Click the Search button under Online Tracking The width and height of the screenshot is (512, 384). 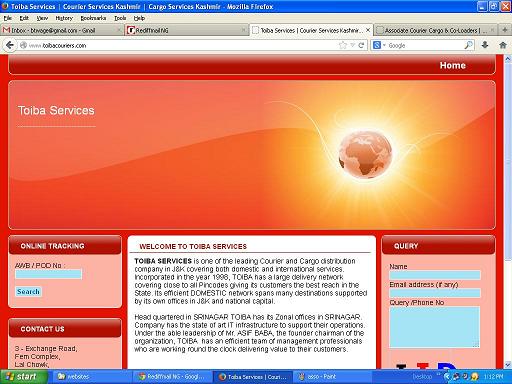28,292
